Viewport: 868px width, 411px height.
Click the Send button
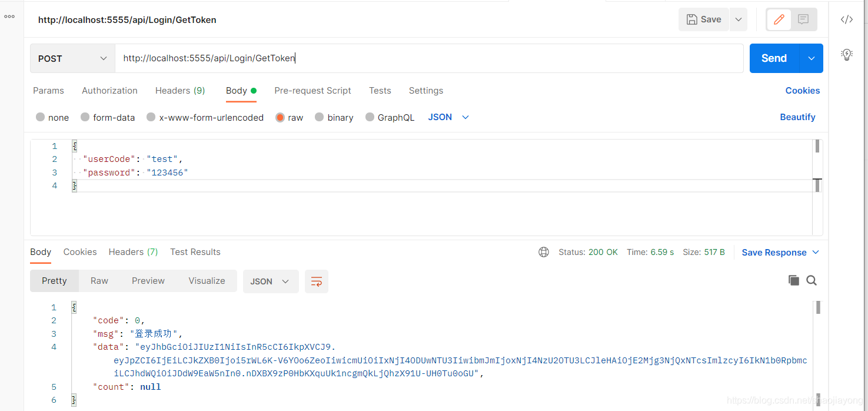(x=773, y=58)
